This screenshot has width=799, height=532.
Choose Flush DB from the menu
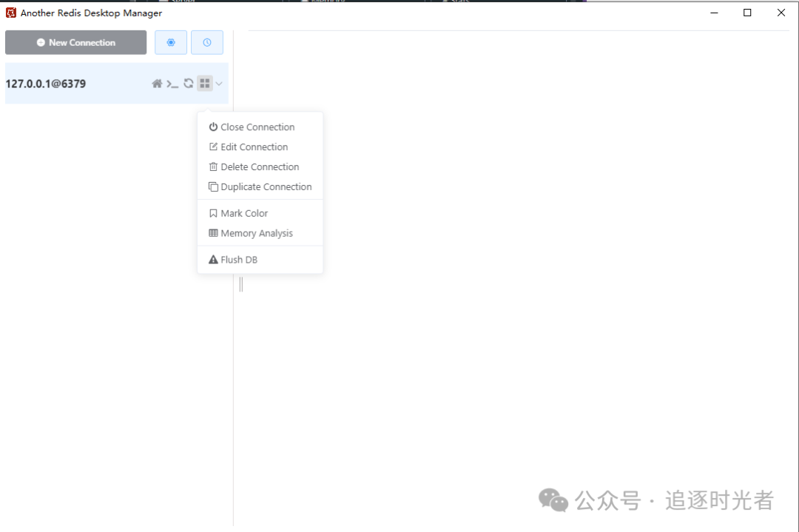click(260, 260)
